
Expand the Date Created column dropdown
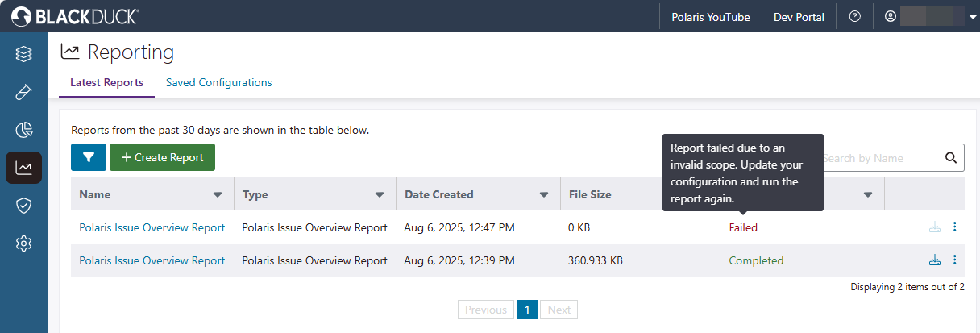543,194
